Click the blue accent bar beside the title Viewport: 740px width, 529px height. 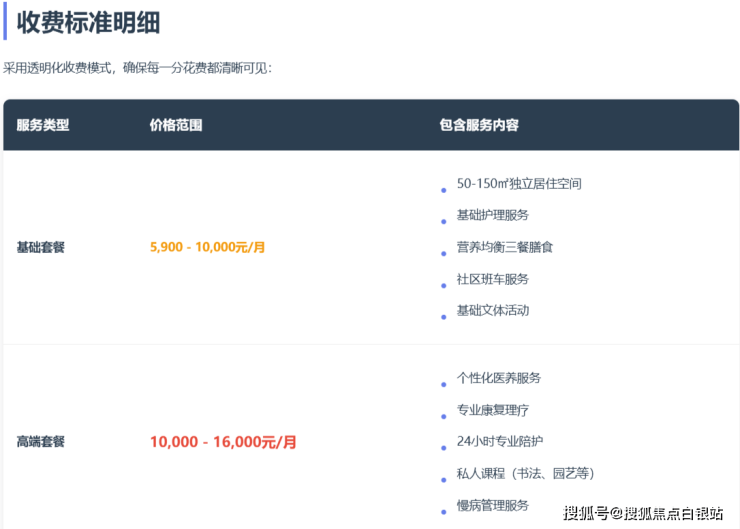tap(5, 21)
